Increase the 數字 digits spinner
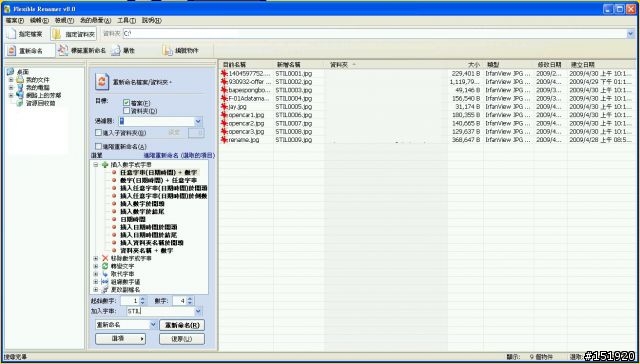640x364 pixels. (189, 299)
